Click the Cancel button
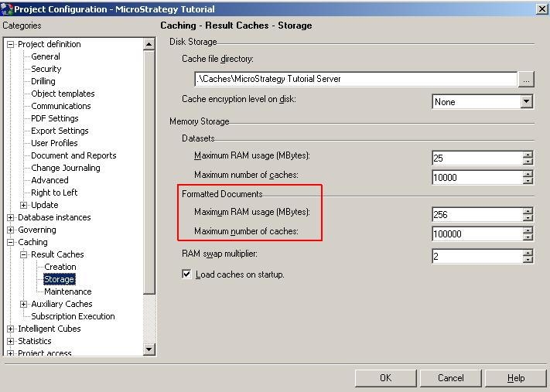Screen dimensions: 550x392 click(450, 378)
